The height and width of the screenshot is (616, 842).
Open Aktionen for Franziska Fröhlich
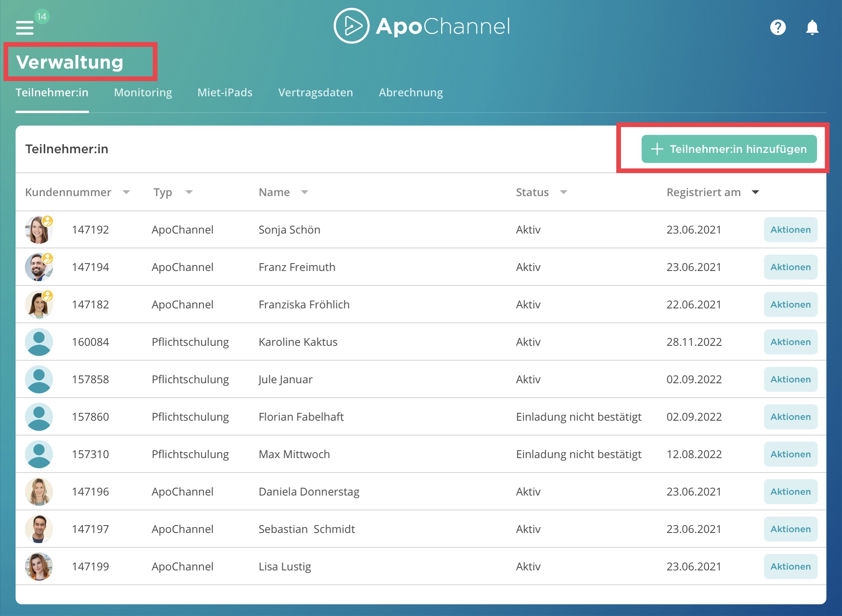coord(791,304)
